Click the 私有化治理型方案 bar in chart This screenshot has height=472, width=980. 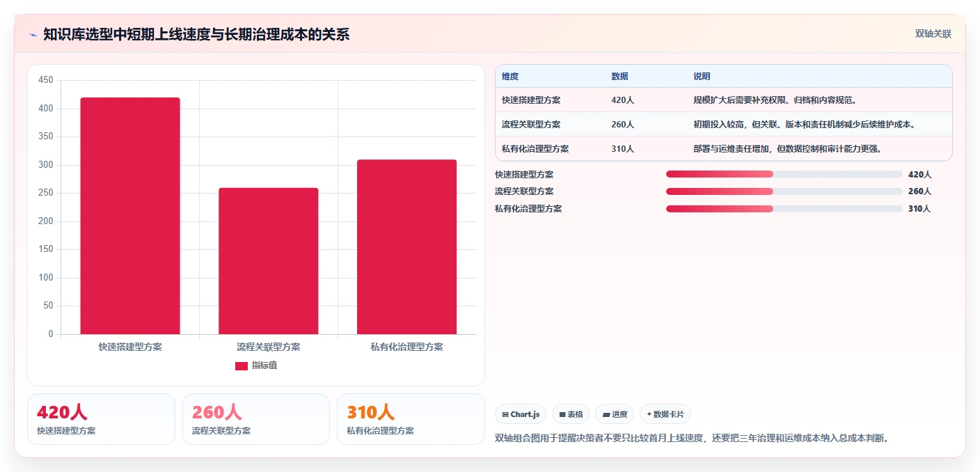406,247
